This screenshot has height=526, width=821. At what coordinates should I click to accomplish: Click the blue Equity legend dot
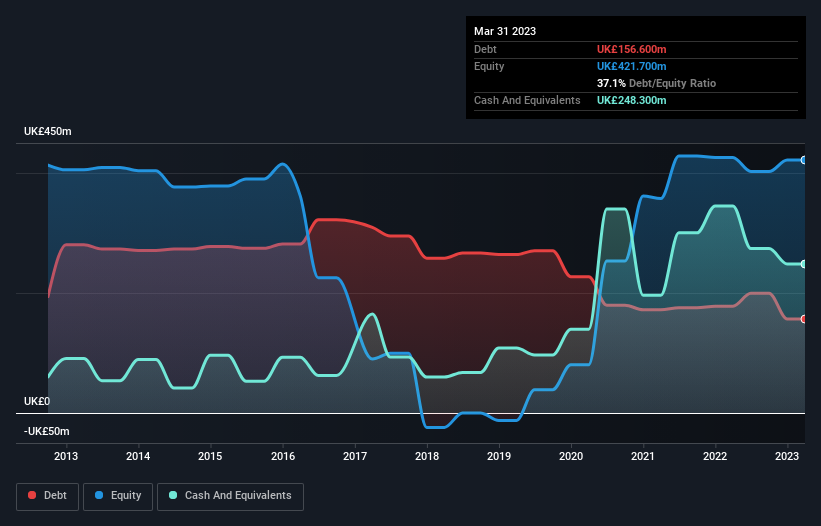[99, 495]
